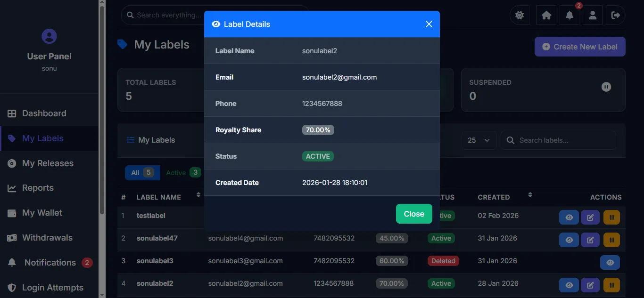Click the phone value 1234567888 in dialog

322,104
